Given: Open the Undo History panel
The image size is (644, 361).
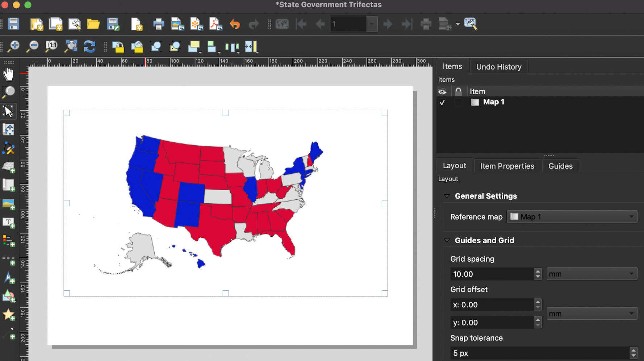Looking at the screenshot, I should click(499, 66).
